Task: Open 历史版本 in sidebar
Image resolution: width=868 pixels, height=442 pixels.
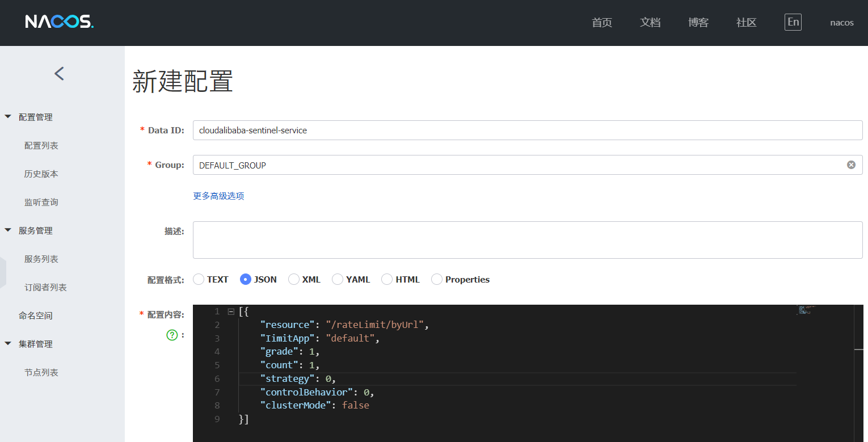Action: (x=41, y=174)
